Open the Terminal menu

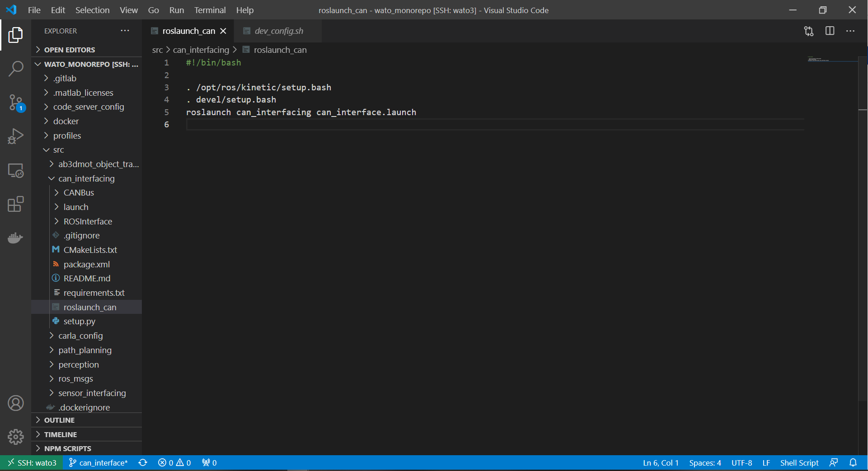click(x=210, y=10)
